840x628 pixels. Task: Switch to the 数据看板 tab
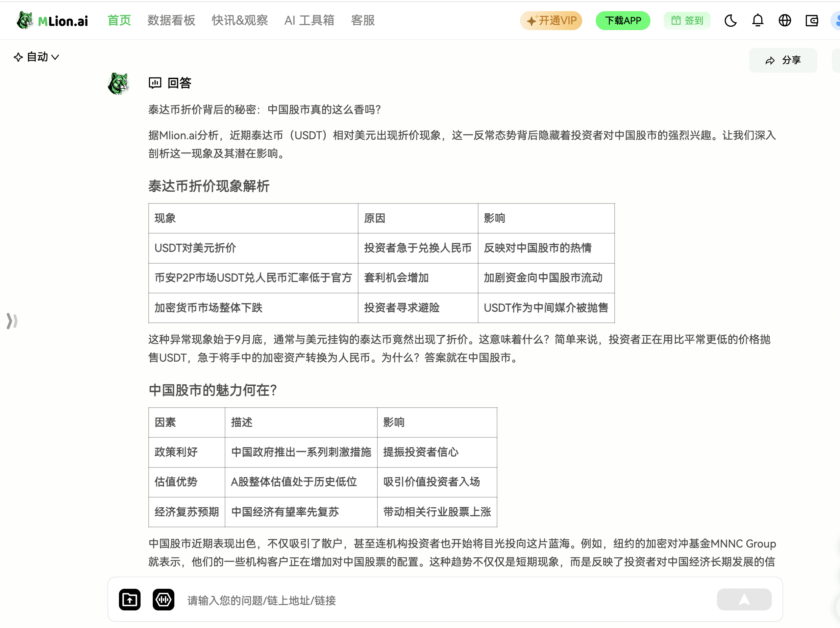(x=171, y=21)
